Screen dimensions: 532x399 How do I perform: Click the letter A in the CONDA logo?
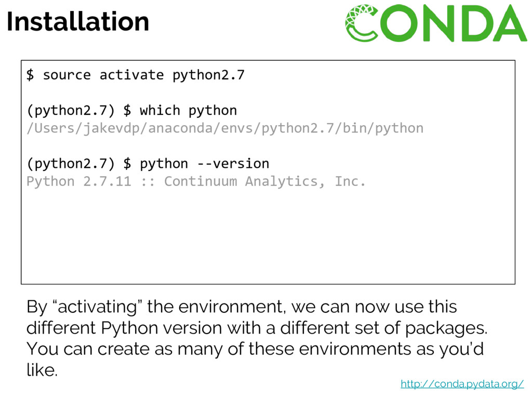coord(510,23)
